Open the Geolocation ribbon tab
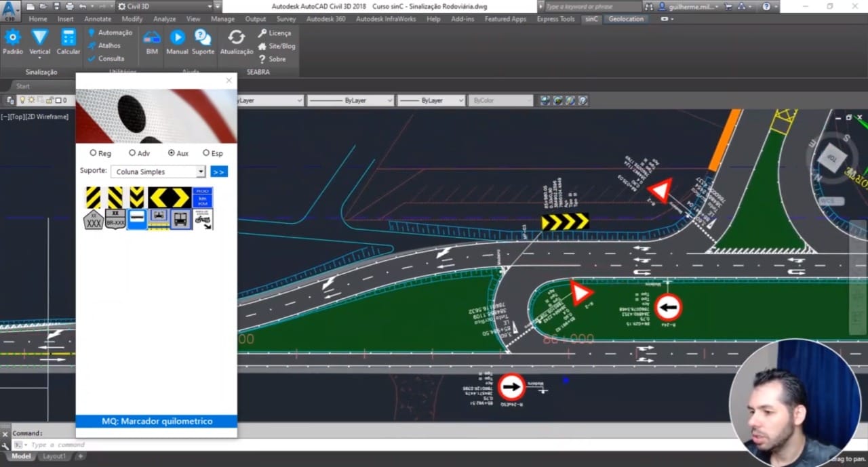This screenshot has width=868, height=467. pyautogui.click(x=626, y=19)
